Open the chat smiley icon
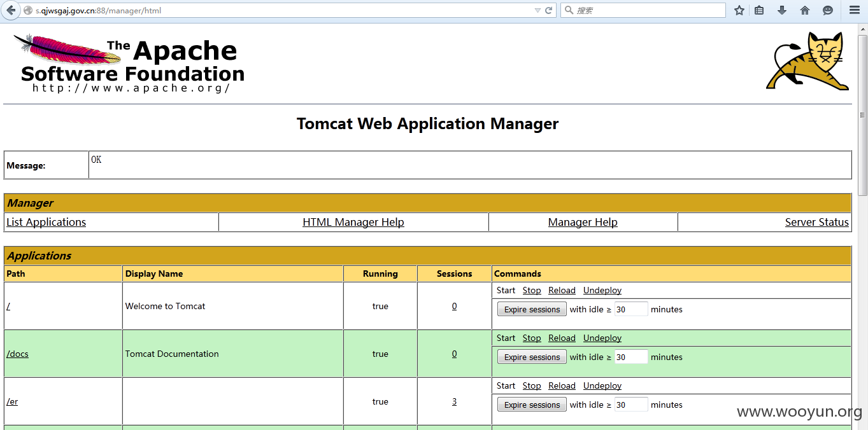 [x=828, y=11]
